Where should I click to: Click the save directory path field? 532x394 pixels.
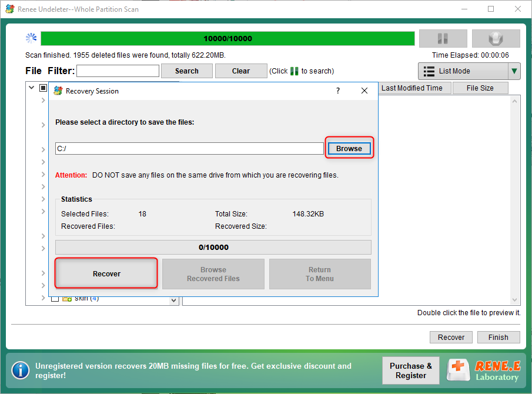189,149
